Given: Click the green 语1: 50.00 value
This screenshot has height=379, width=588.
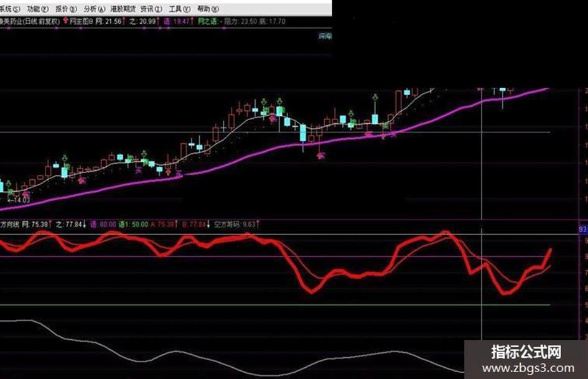Looking at the screenshot, I should tap(133, 225).
